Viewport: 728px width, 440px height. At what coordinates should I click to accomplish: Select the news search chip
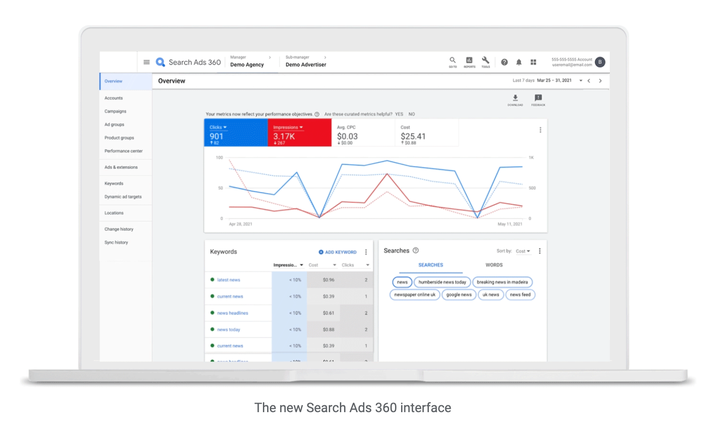click(x=403, y=282)
